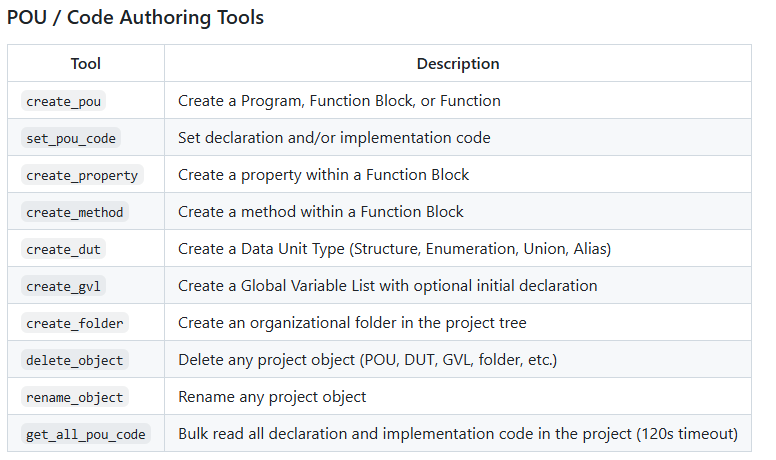The height and width of the screenshot is (460, 776).
Task: Click the create_pou tool name
Action: pos(64,101)
